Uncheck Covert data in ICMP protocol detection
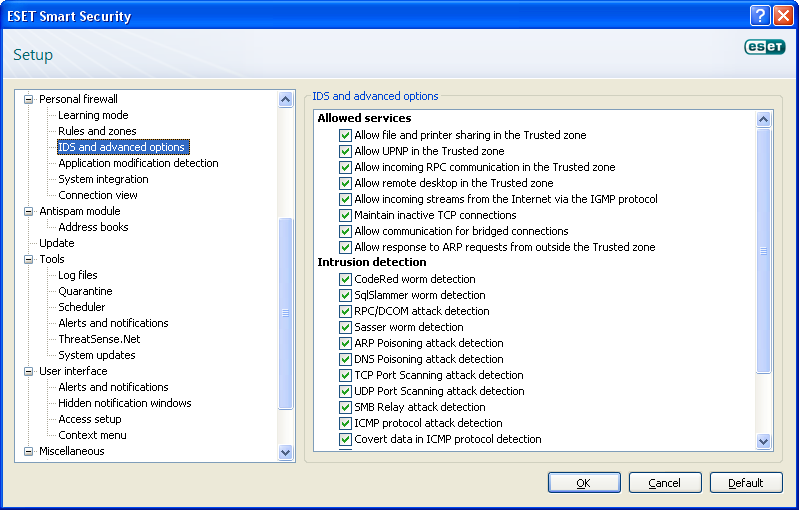The image size is (799, 510). [345, 439]
